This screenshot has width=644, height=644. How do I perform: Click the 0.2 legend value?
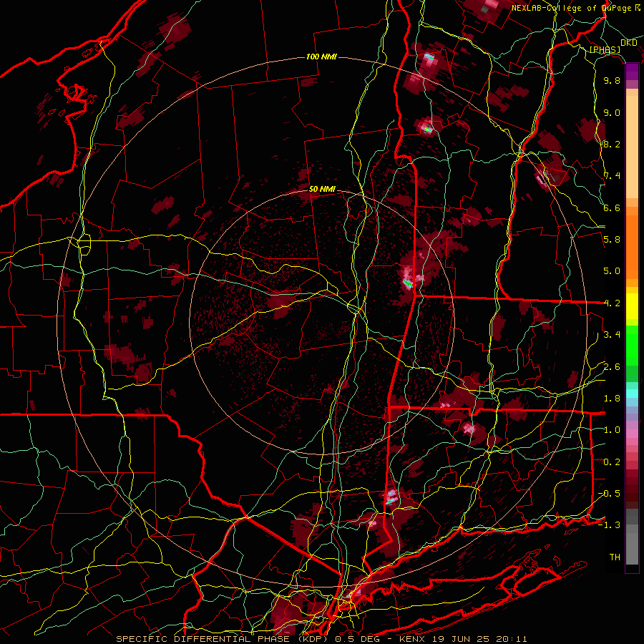(612, 462)
